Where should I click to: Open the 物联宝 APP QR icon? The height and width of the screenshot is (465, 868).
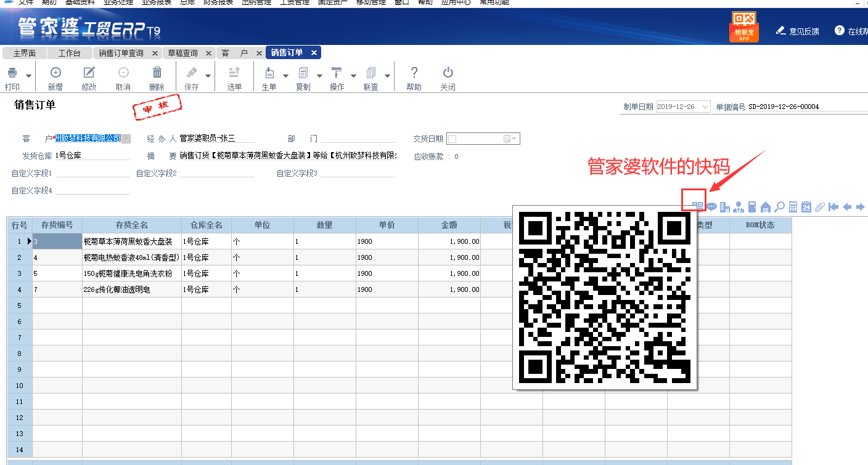(744, 27)
